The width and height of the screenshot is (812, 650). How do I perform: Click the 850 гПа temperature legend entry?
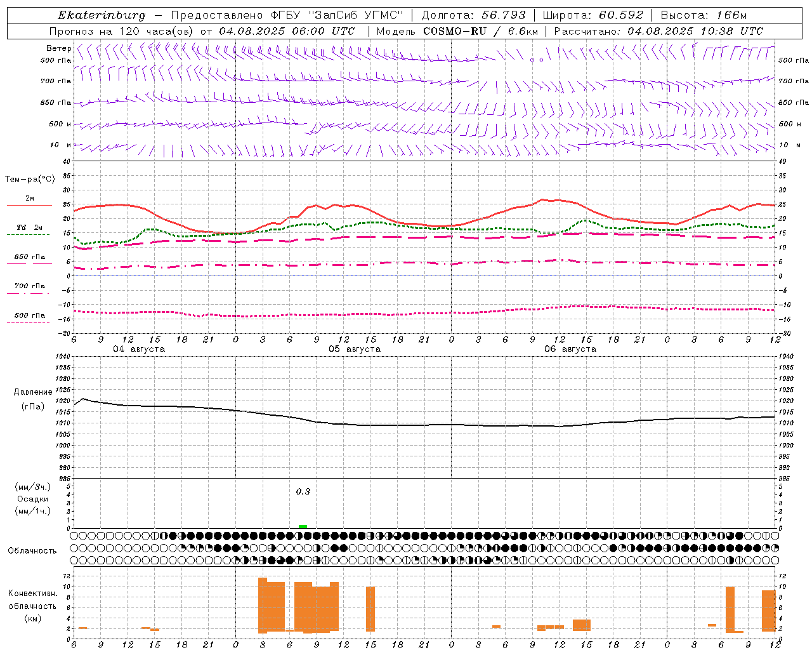[x=30, y=257]
